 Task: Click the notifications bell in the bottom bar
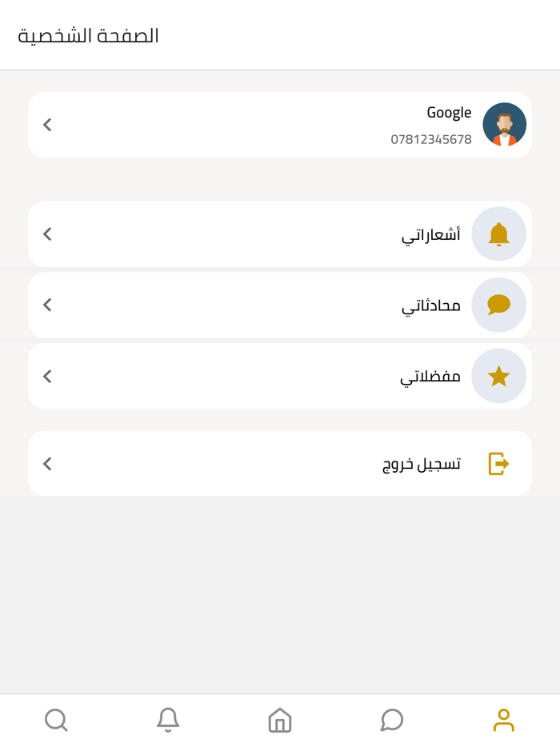168,720
